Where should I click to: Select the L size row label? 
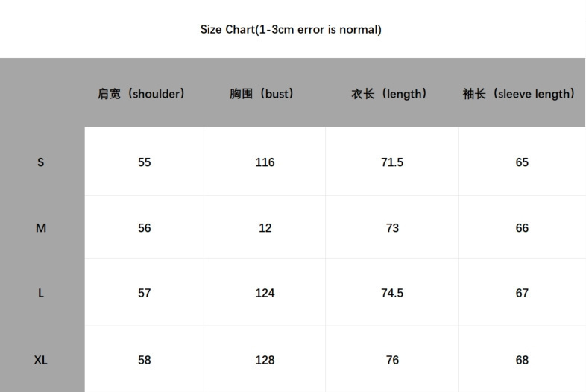[x=41, y=293]
